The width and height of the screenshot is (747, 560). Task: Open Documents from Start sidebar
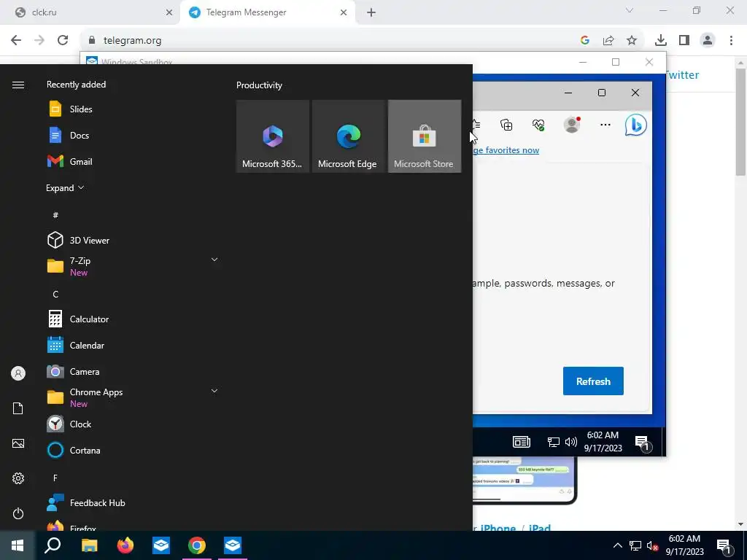pos(18,408)
